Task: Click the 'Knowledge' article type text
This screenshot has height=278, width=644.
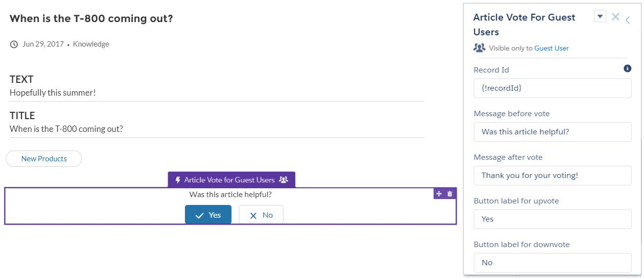Action: 91,44
